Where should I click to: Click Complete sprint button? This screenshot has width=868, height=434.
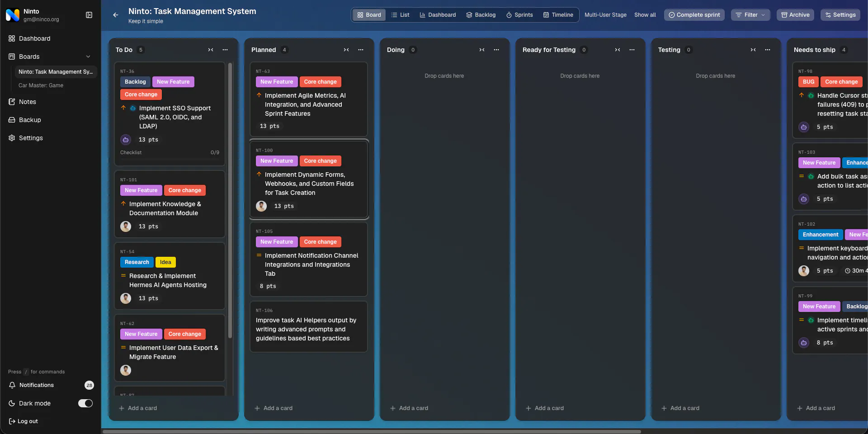[x=694, y=15]
